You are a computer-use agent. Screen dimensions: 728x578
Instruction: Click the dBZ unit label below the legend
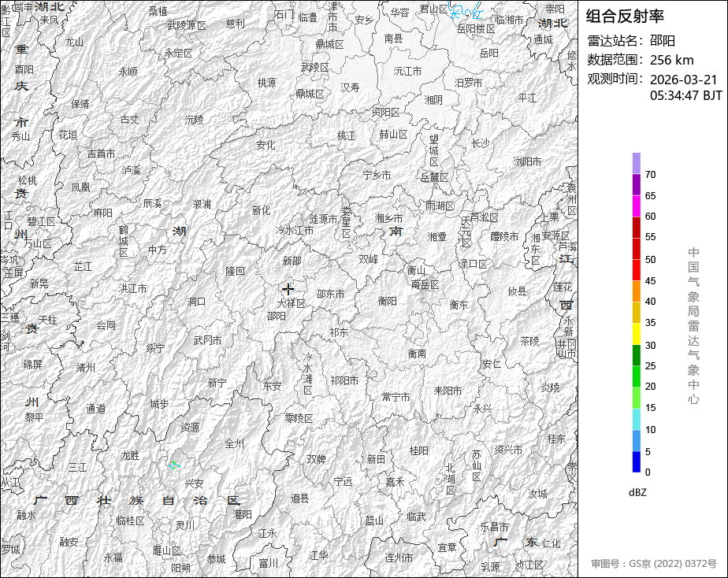tap(637, 492)
